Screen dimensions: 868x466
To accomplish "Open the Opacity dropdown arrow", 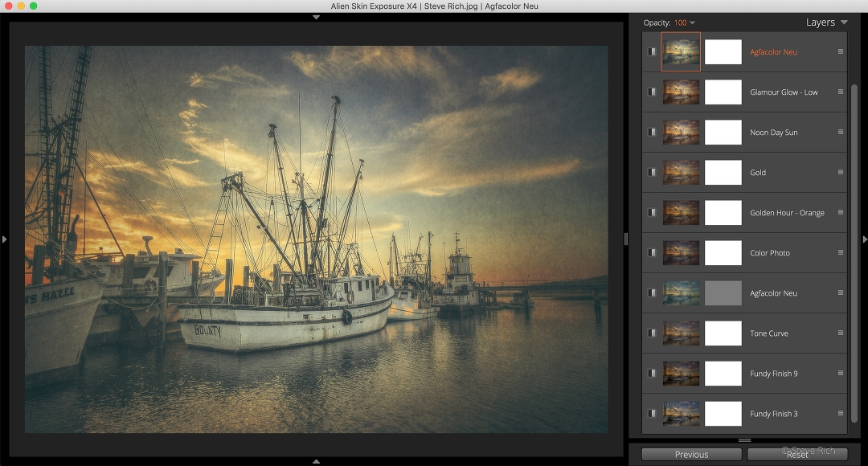I will click(x=693, y=22).
